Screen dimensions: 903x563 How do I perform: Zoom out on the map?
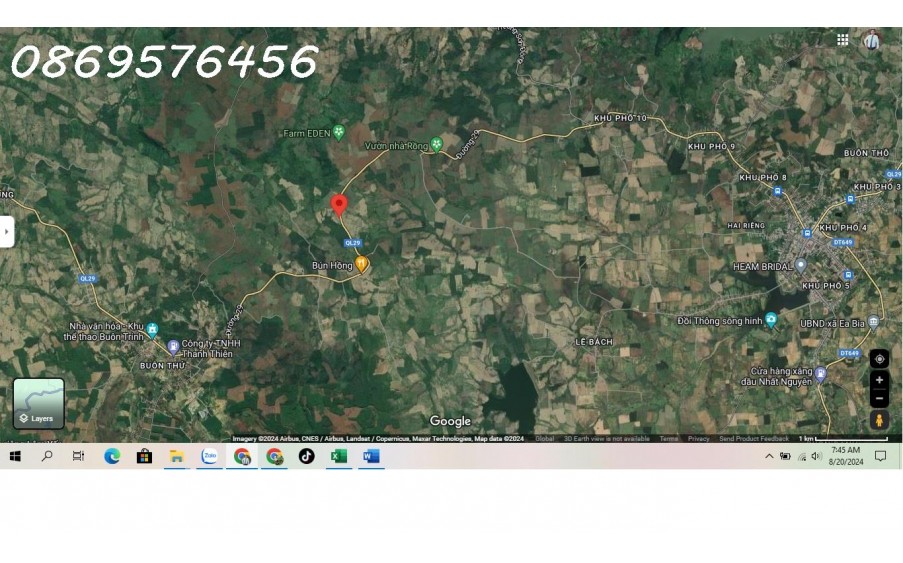tap(879, 398)
